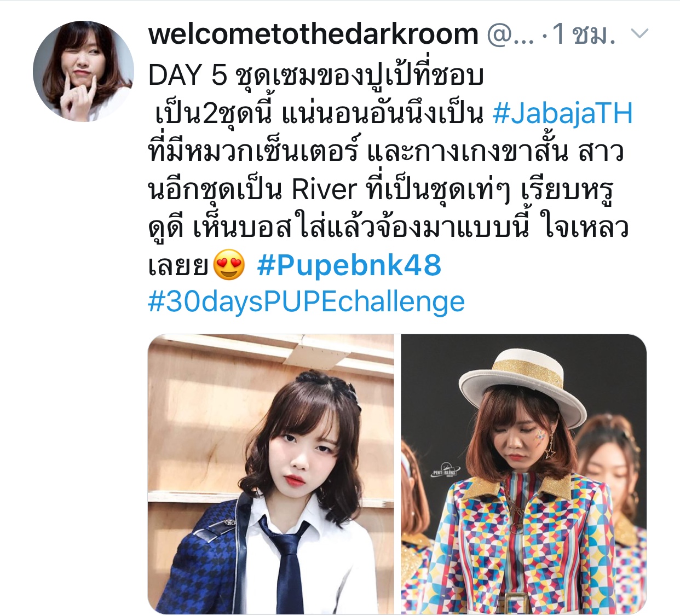Viewport: 680px width, 616px height.
Task: Open the #30daysPUPEchallenge hashtag
Action: (306, 302)
